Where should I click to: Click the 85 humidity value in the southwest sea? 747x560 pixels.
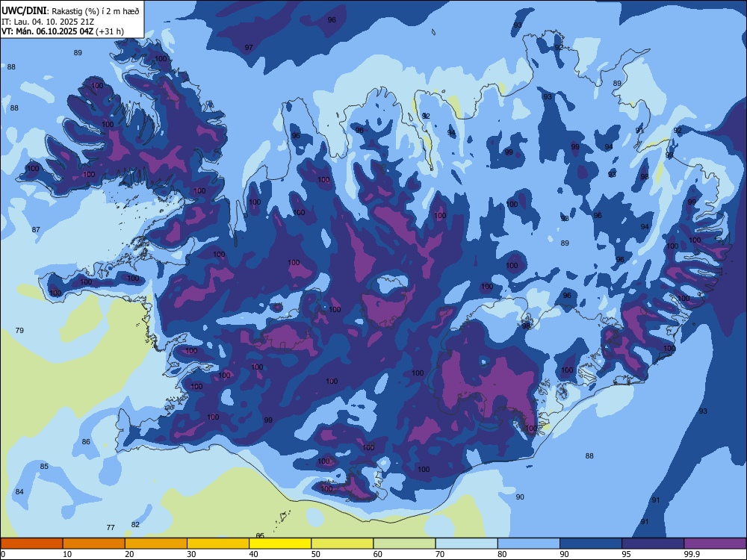[x=44, y=466]
